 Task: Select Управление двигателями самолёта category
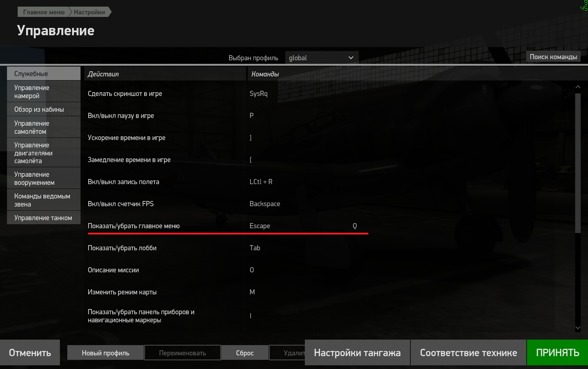click(x=44, y=153)
